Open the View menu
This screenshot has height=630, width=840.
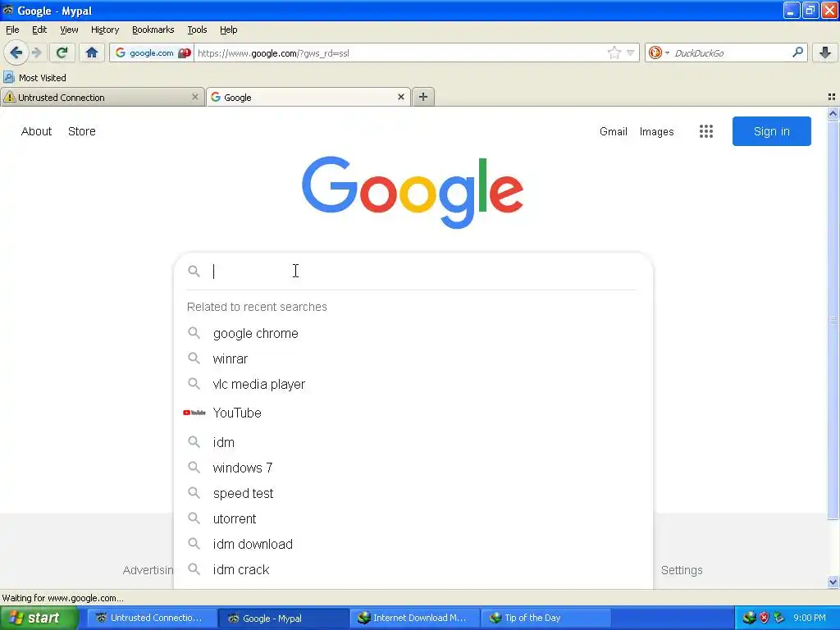(69, 30)
